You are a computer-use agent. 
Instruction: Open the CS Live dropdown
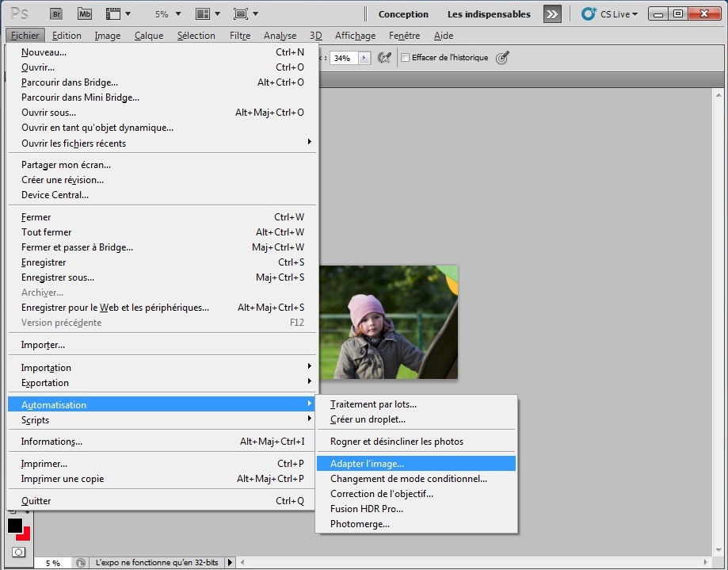(610, 14)
